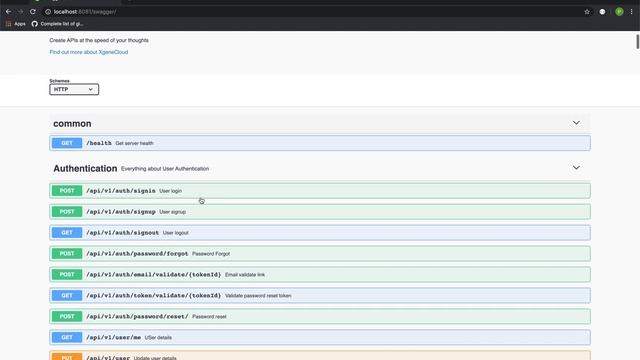640x360 pixels.
Task: Expand GET /api/v1/user/me endpoint
Action: (320, 338)
